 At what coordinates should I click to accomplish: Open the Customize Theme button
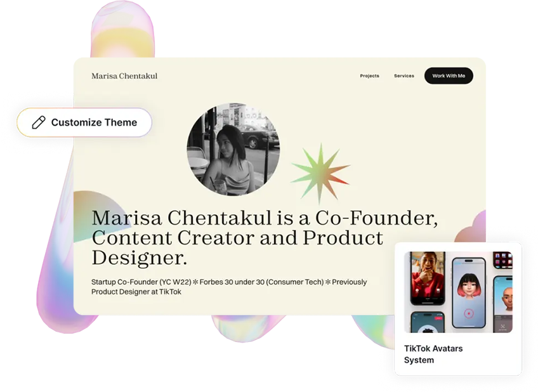click(84, 122)
